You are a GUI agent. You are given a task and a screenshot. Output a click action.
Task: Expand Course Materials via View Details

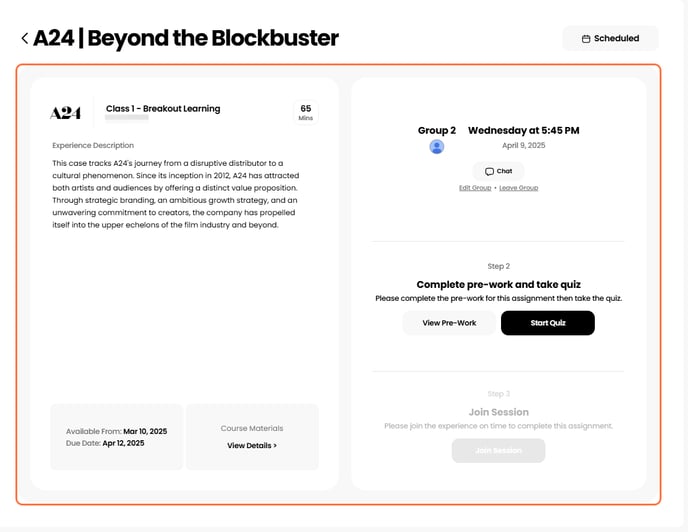coord(252,445)
